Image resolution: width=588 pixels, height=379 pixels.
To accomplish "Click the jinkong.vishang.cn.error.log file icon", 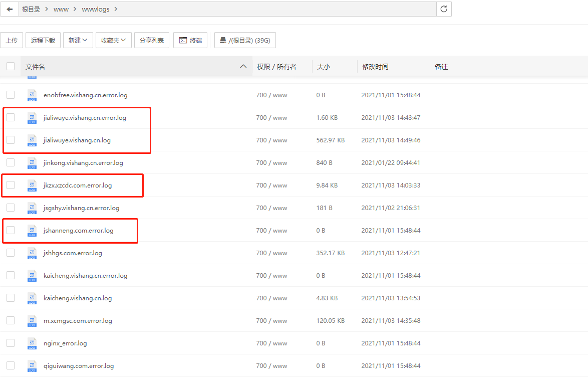I will pyautogui.click(x=32, y=162).
